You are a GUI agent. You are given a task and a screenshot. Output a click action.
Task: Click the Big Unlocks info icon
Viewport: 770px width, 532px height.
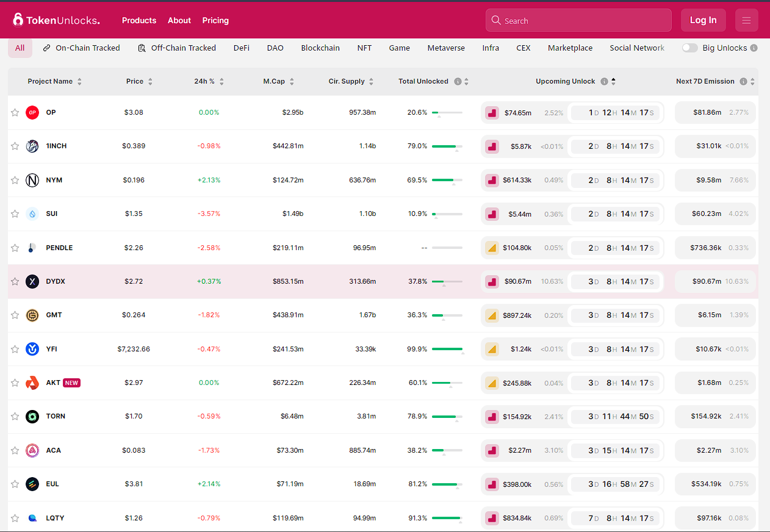pos(754,48)
